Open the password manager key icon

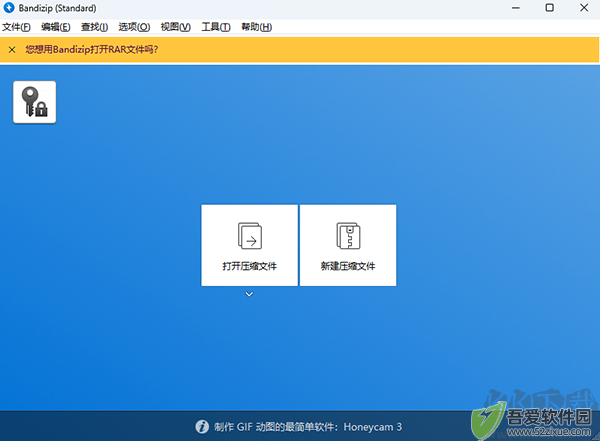coord(34,102)
